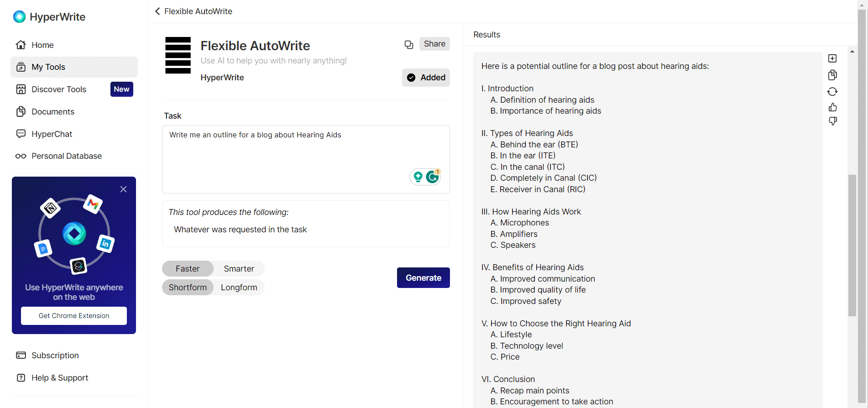Screen dimensions: 868x408
Task: Click into the Task text field
Action: click(306, 159)
